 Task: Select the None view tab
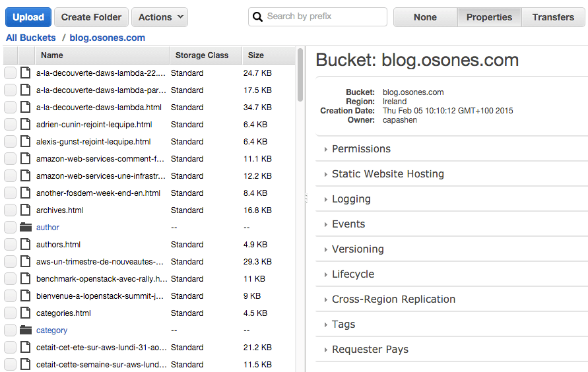click(425, 17)
